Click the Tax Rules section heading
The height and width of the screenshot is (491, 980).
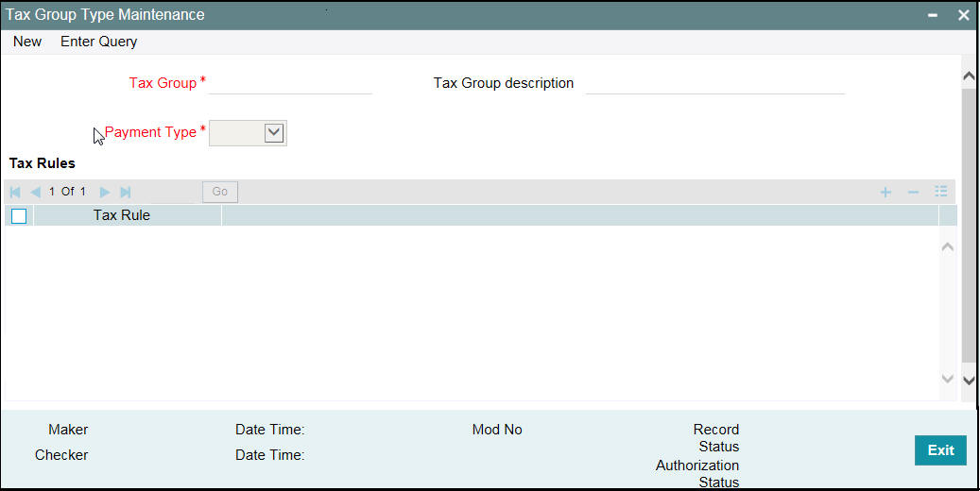click(x=43, y=163)
